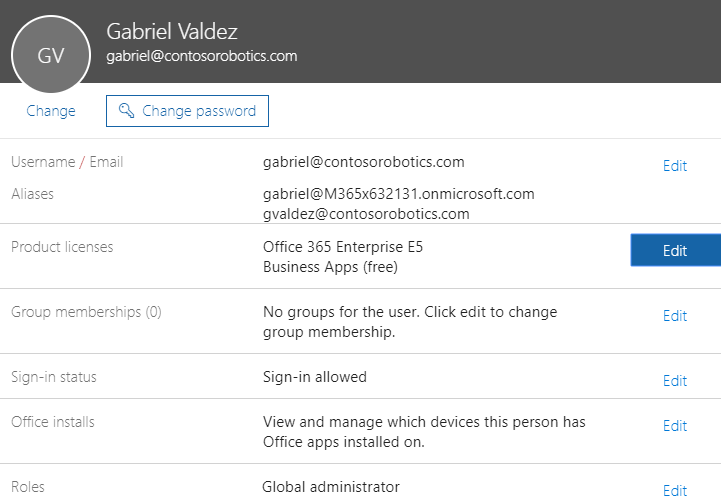Screen dimensions: 721x504
Task: Click the Global administrator role text
Action: pos(330,487)
